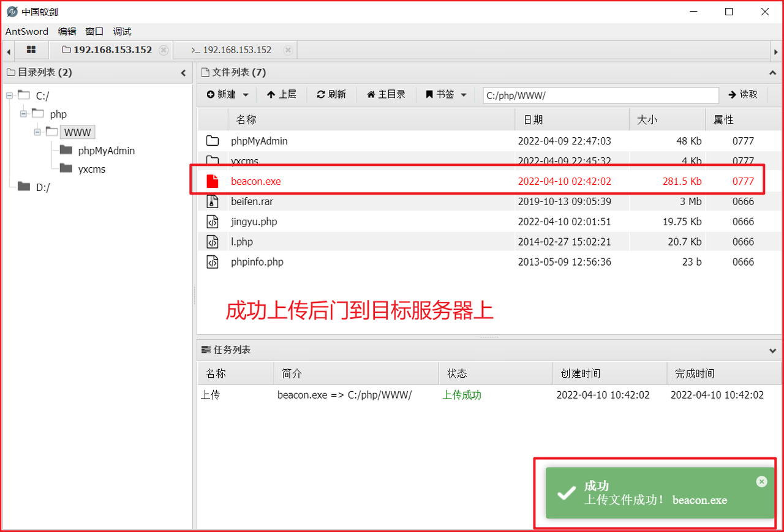Click the task description beacon.exe => C:/php/WWW/
The image size is (784, 532).
pyautogui.click(x=344, y=395)
